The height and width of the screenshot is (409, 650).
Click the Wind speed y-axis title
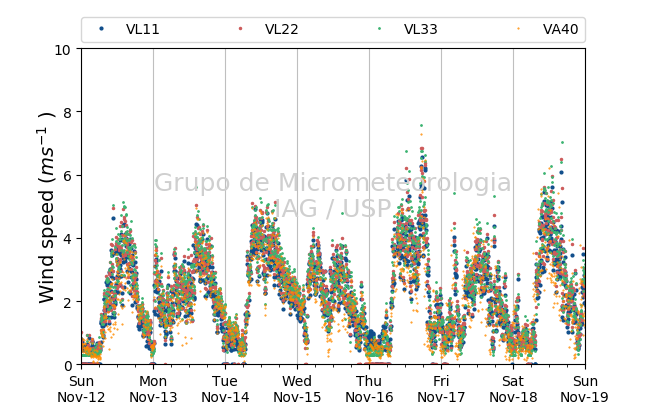tap(46, 207)
